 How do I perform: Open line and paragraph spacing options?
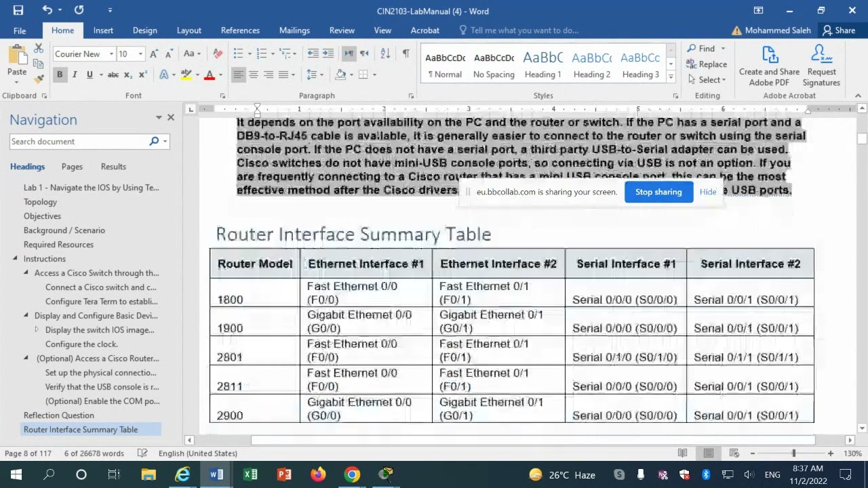pyautogui.click(x=314, y=75)
